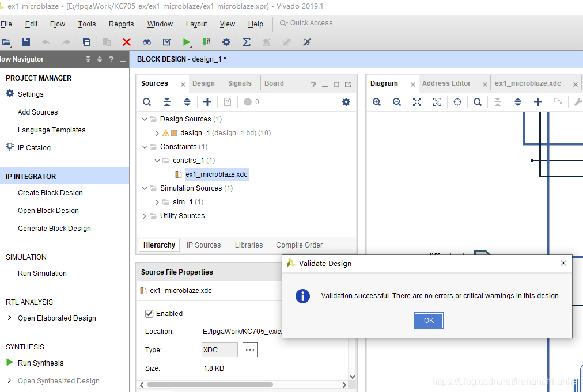This screenshot has width=583, height=392.
Task: Expand the Utility Sources folder
Action: (145, 216)
